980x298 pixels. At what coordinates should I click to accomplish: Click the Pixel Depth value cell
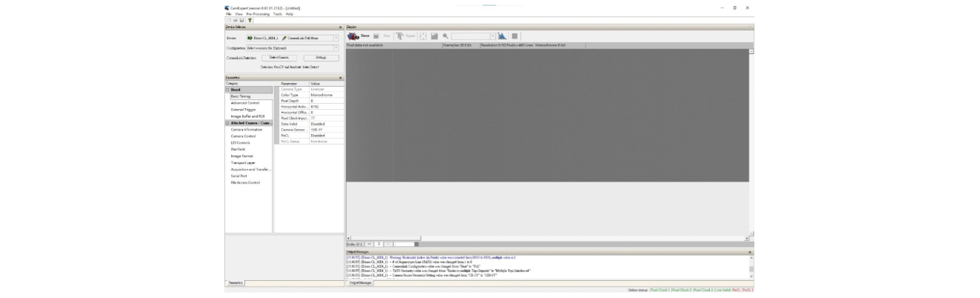pyautogui.click(x=326, y=101)
